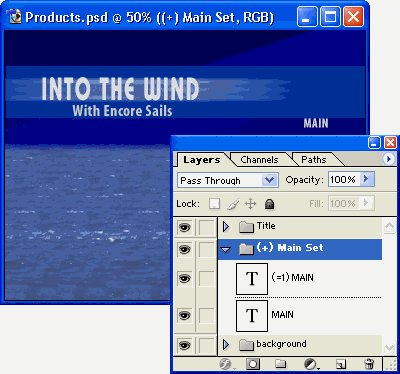Click the MAIN text on canvas
The height and width of the screenshot is (374, 400).
[x=316, y=123]
